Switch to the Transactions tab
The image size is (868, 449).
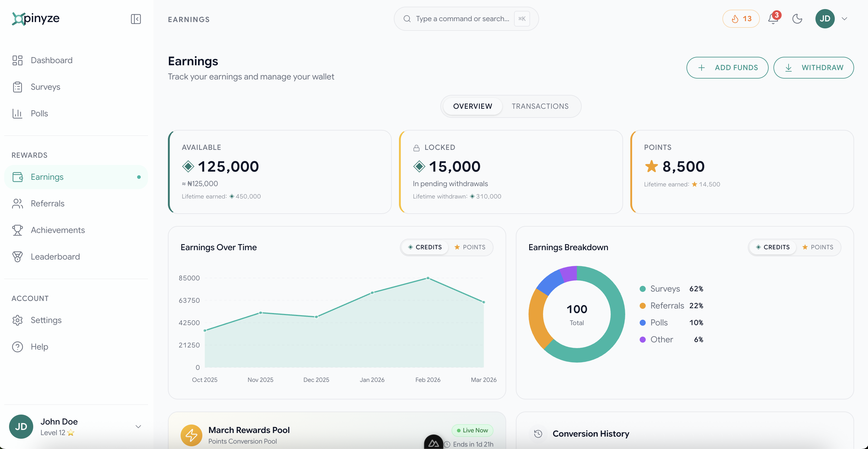click(x=539, y=106)
